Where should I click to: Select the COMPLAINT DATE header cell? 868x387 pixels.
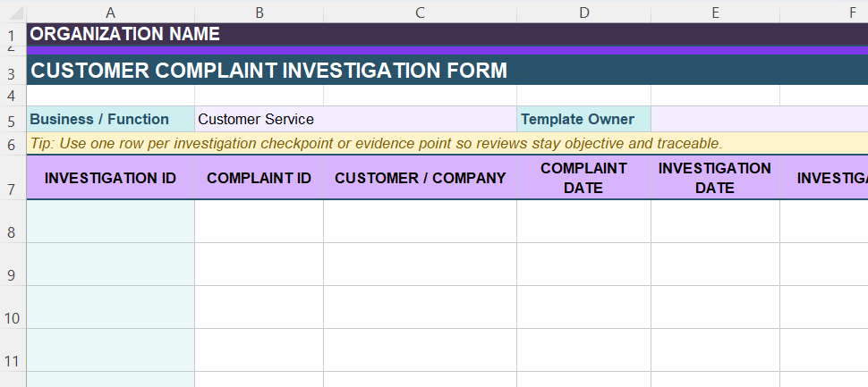583,178
